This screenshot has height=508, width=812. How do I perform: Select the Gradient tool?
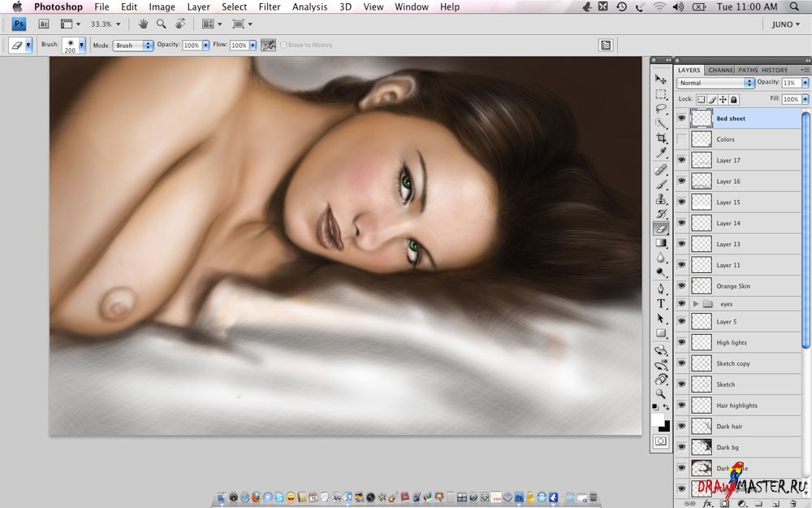coord(661,242)
